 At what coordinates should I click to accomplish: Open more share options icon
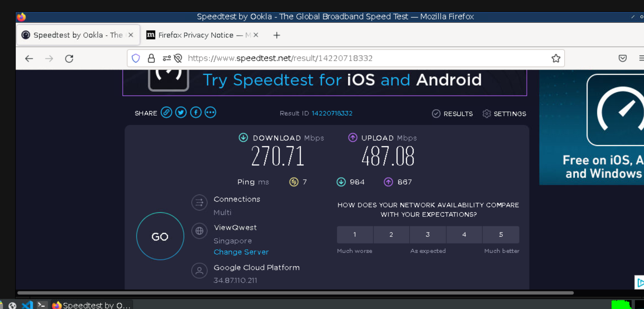(x=210, y=113)
